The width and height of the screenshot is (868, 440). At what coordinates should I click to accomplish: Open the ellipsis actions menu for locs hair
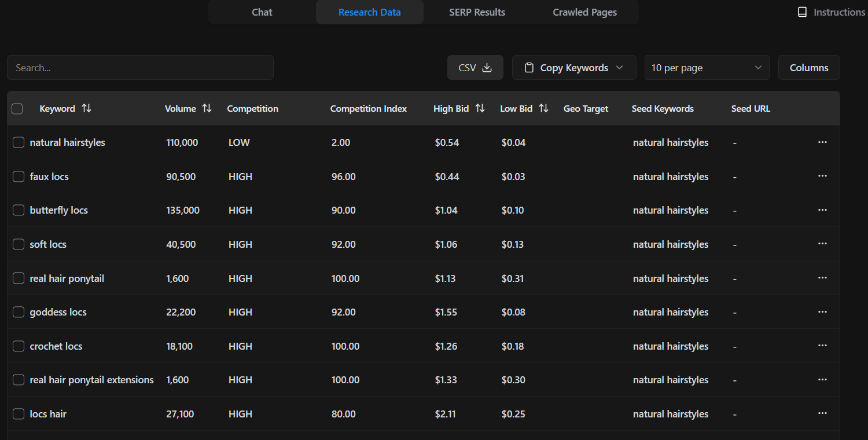(822, 413)
